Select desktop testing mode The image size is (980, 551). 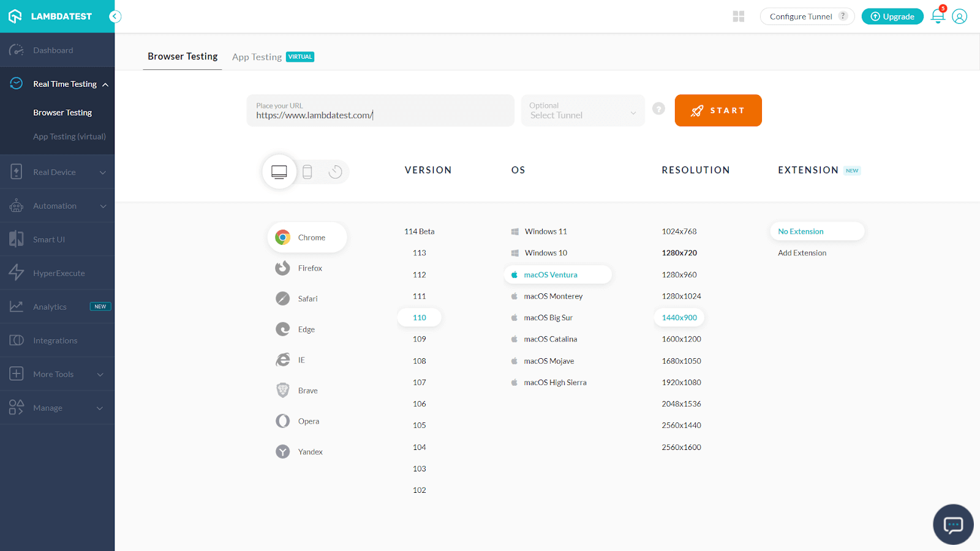(x=279, y=172)
